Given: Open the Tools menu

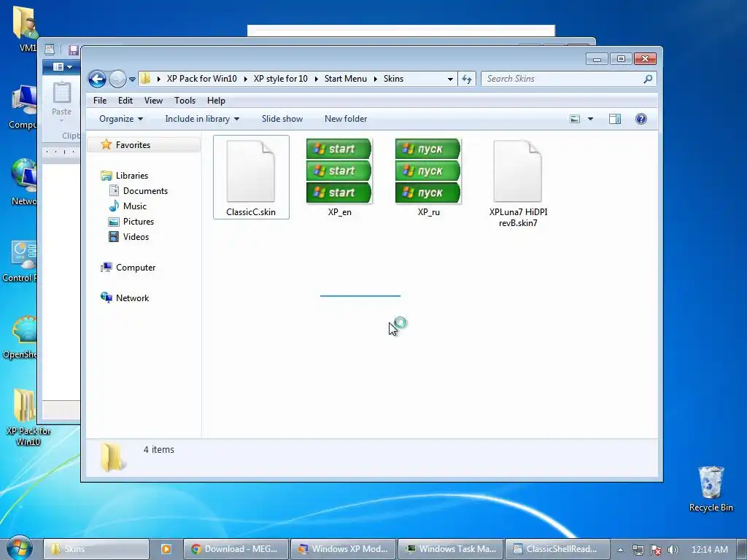Looking at the screenshot, I should [185, 101].
